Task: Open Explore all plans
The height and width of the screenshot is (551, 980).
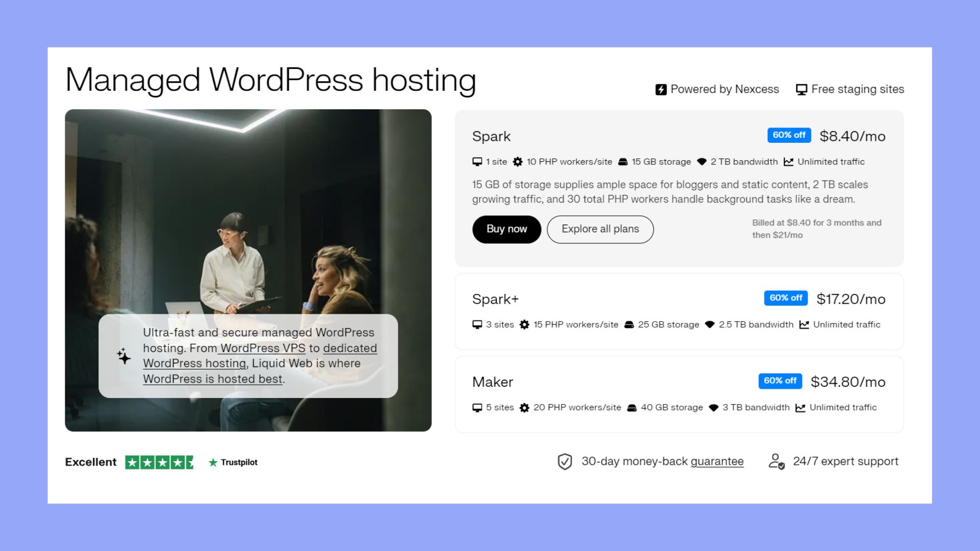Action: tap(600, 229)
